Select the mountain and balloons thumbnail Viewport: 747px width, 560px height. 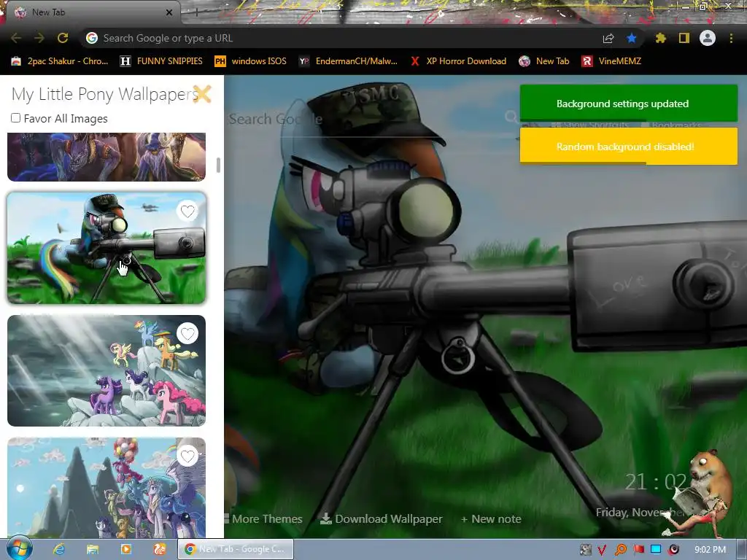tap(107, 488)
